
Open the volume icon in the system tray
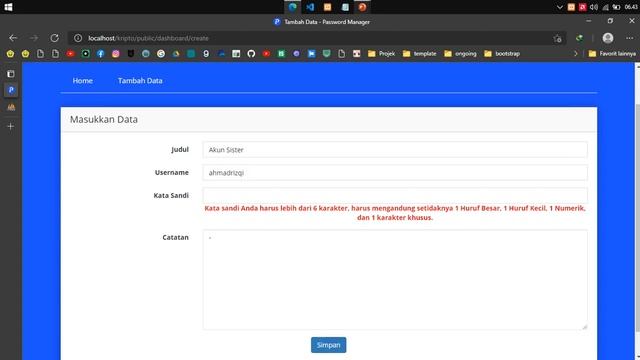[593, 7]
